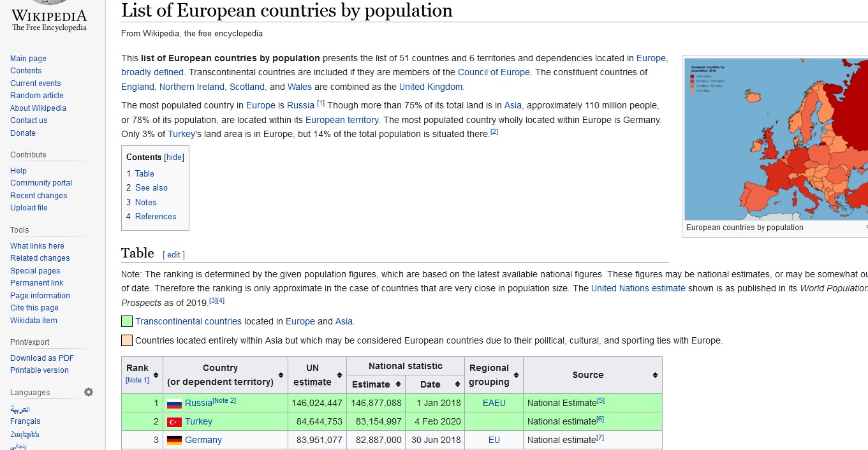Open EU regional grouping link
This screenshot has height=450, width=868.
click(x=494, y=440)
